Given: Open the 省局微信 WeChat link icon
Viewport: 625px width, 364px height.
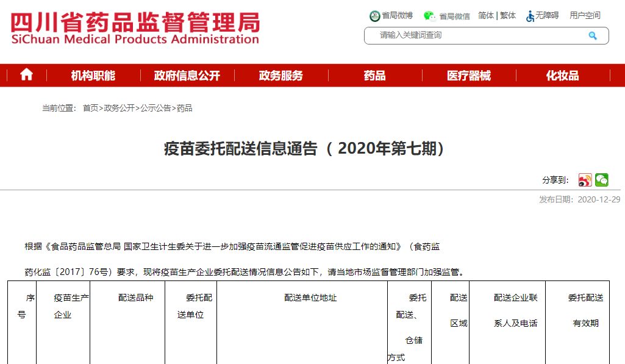Looking at the screenshot, I should (x=430, y=16).
